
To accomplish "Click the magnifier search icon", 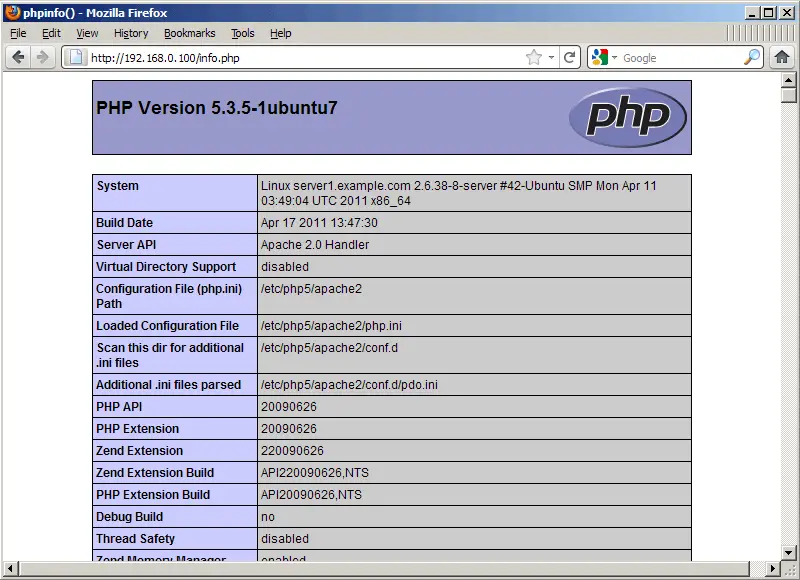I will (752, 57).
